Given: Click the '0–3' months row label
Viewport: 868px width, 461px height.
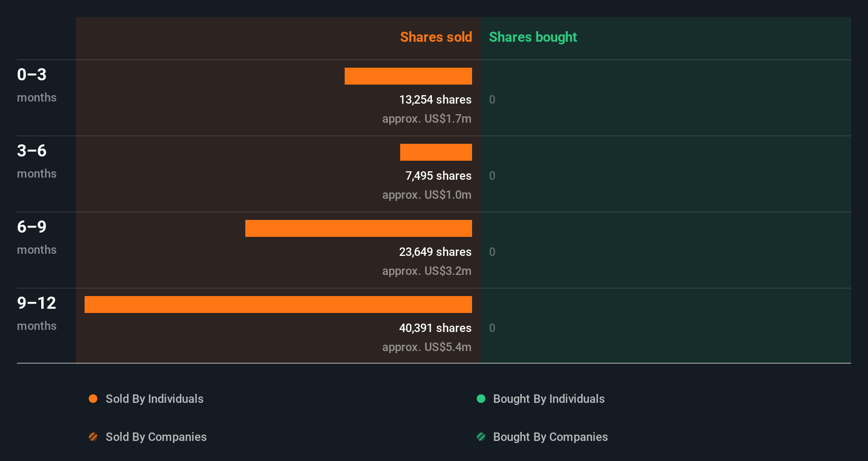Looking at the screenshot, I should [32, 75].
